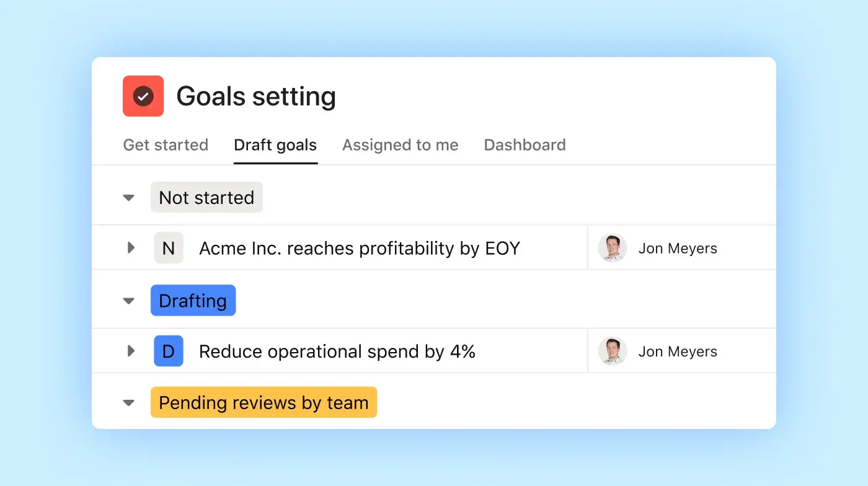The height and width of the screenshot is (486, 868).
Task: Expand the Pending reviews by team section
Action: click(128, 402)
